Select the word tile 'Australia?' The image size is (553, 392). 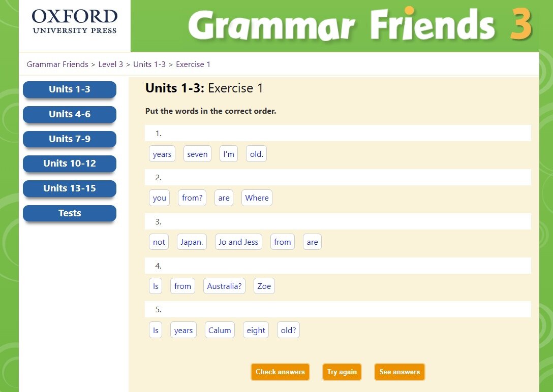pos(224,286)
